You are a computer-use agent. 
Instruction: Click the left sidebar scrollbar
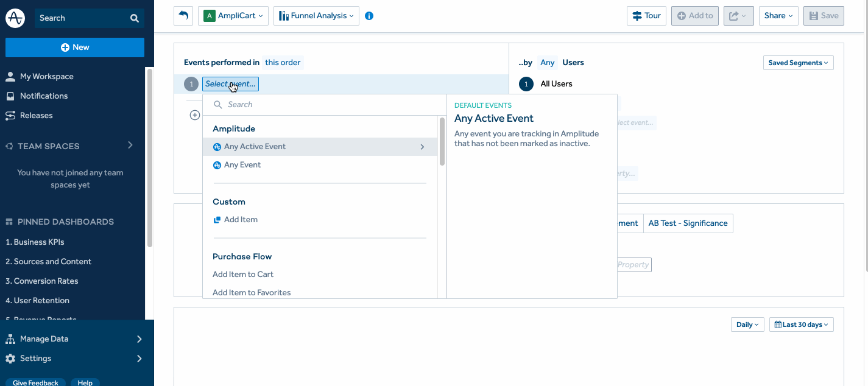[x=149, y=157]
